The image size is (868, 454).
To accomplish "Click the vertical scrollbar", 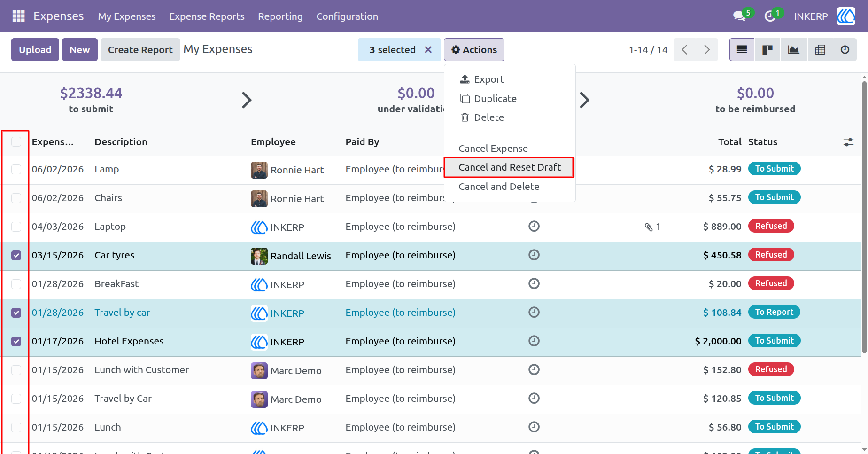I will [864, 217].
